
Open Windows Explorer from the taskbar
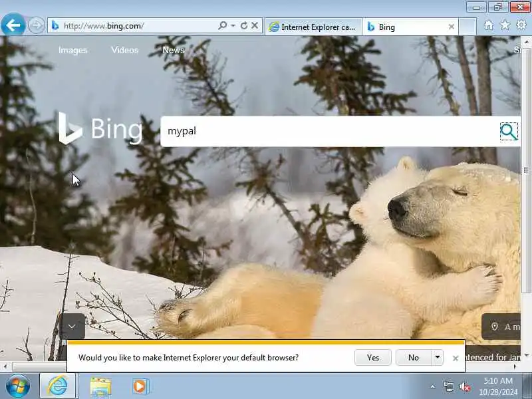pyautogui.click(x=100, y=387)
